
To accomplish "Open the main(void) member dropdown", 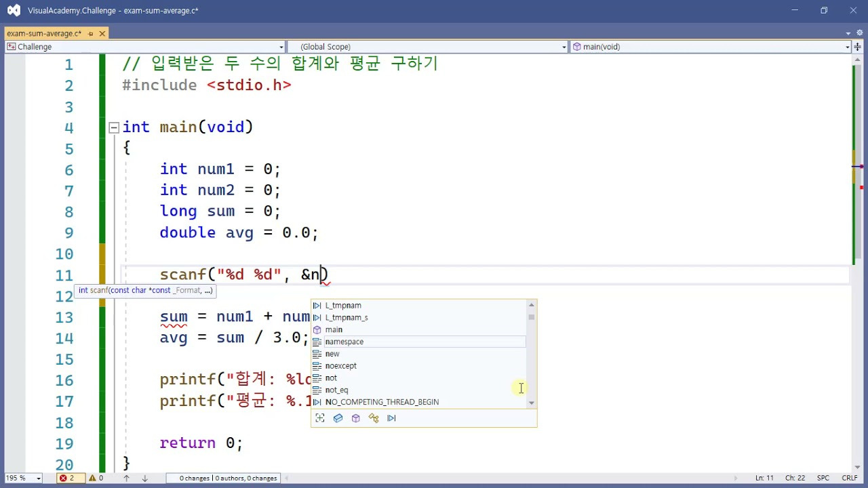I will 711,47.
